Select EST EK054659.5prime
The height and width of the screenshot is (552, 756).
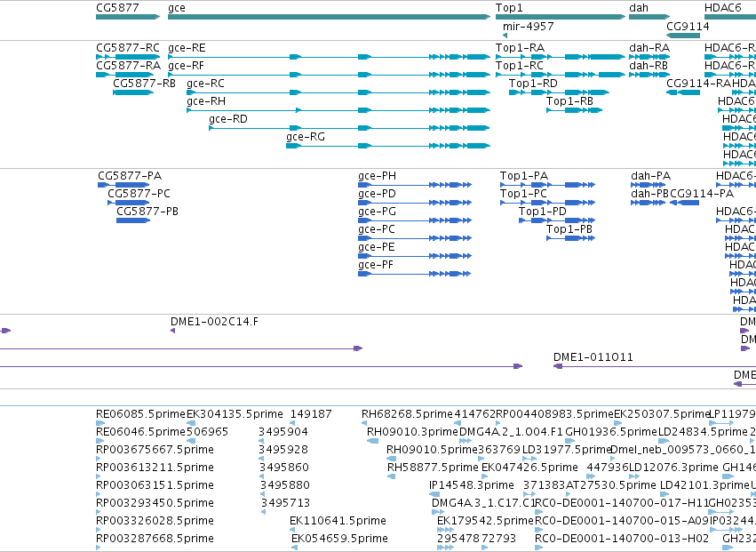339,540
